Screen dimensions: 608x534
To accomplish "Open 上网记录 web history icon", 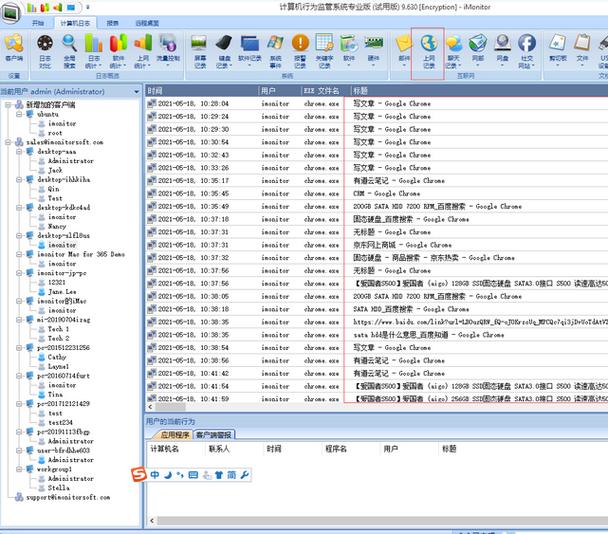I will pos(428,51).
